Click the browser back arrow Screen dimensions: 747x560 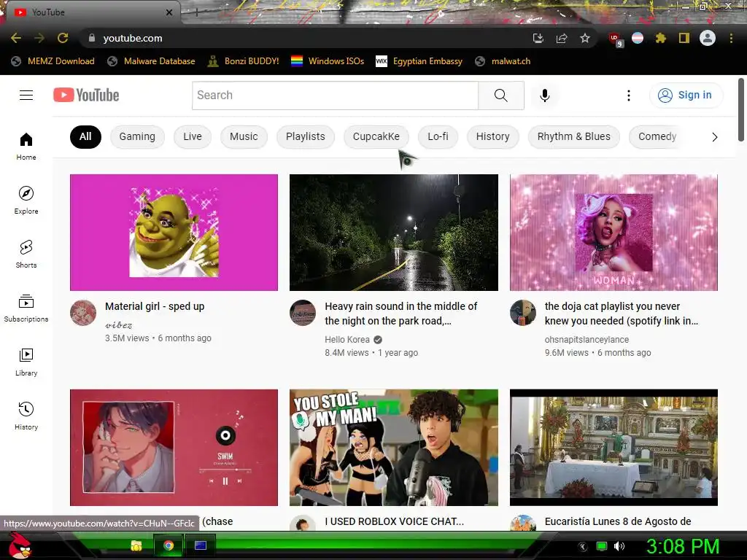pyautogui.click(x=16, y=38)
